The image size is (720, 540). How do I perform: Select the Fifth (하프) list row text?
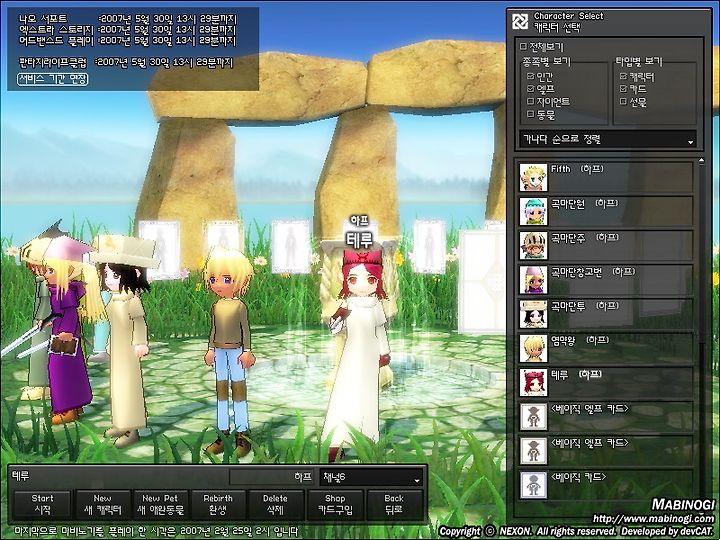(577, 169)
